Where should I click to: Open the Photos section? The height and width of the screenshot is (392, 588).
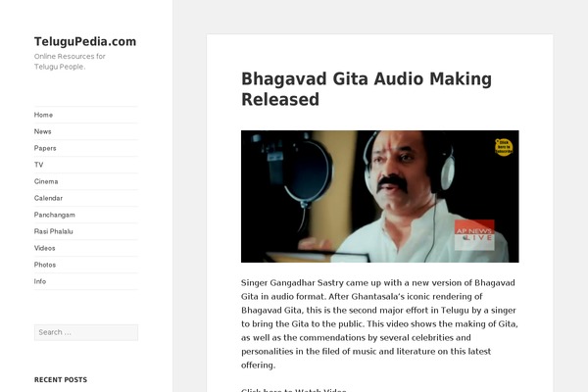[x=45, y=265]
